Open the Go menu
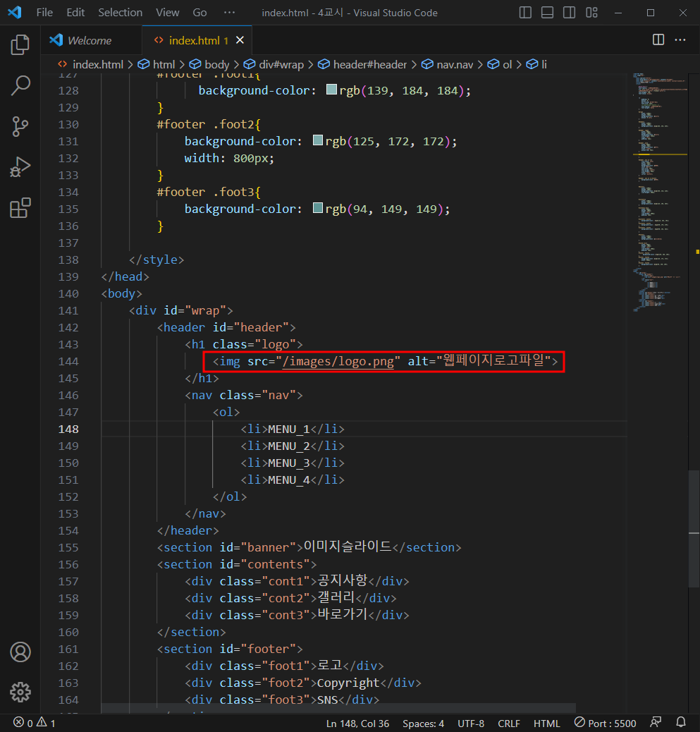700x732 pixels. pos(199,13)
